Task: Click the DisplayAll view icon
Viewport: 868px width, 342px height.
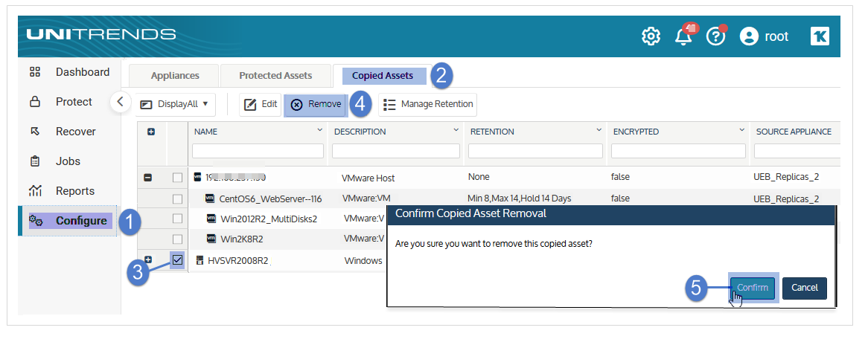Action: pos(146,104)
